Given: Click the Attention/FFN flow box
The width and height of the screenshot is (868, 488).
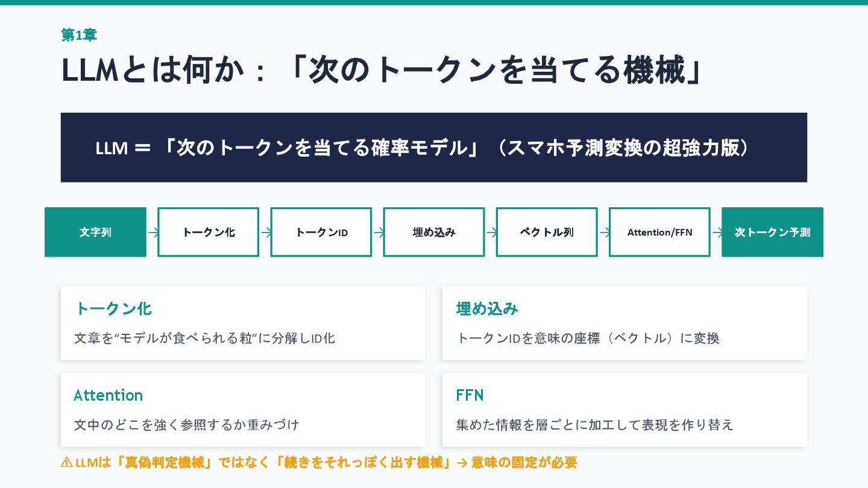Looking at the screenshot, I should point(659,232).
